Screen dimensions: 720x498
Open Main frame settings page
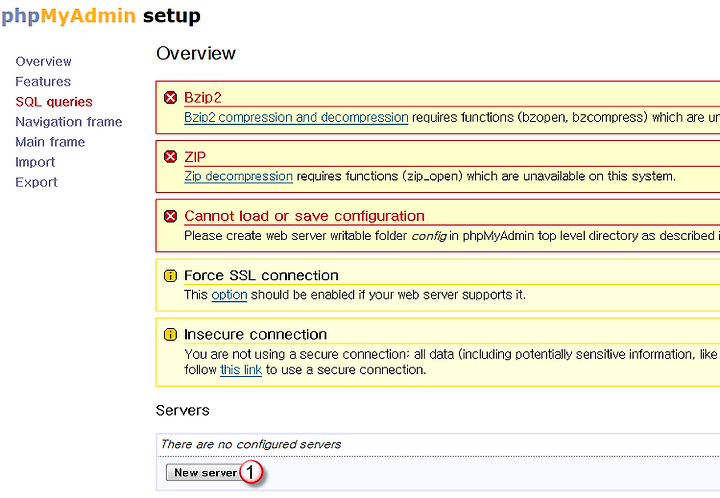tap(50, 142)
